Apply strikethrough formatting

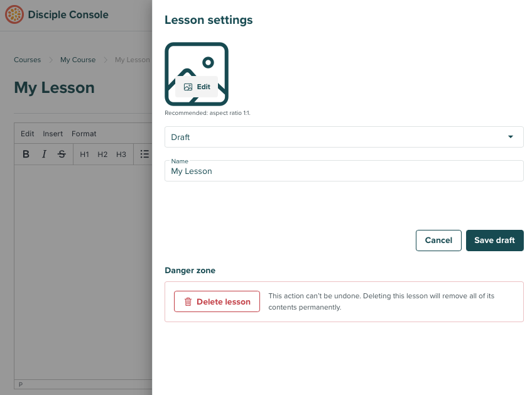pyautogui.click(x=62, y=154)
